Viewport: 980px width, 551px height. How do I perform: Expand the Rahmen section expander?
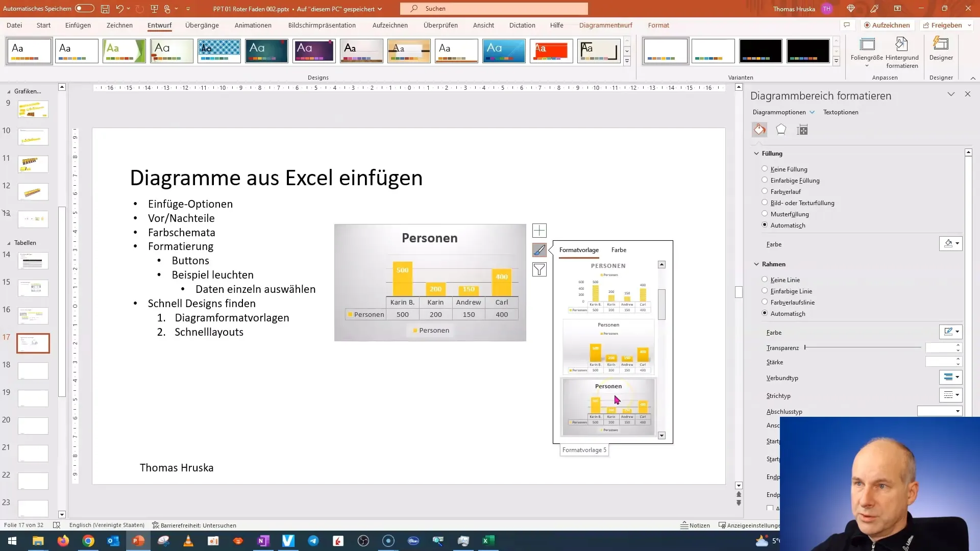click(x=757, y=264)
